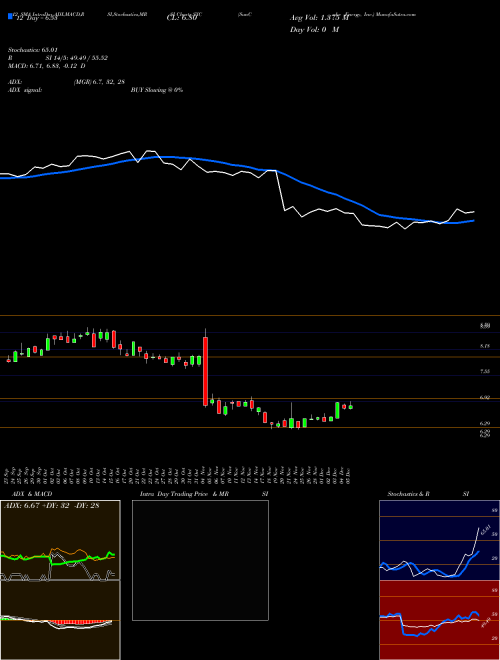Click the 'MACD: 6.71, 6.83, -0.12 D' readout
Image resolution: width=500 pixels, height=660 pixels.
46,66
